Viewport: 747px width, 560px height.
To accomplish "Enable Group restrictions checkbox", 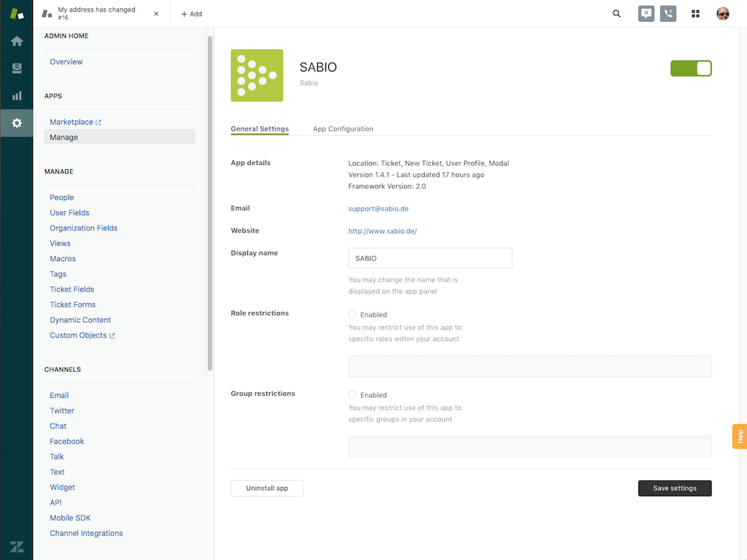I will click(x=352, y=395).
